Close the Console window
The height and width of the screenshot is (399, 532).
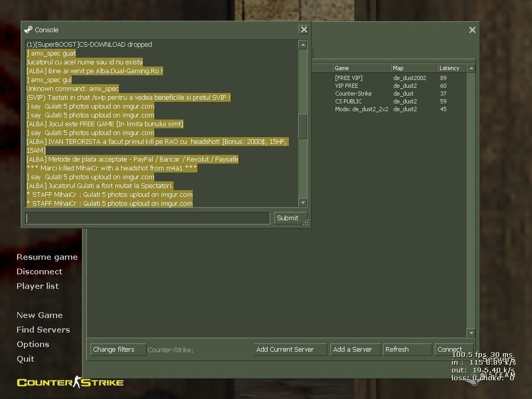tap(303, 30)
